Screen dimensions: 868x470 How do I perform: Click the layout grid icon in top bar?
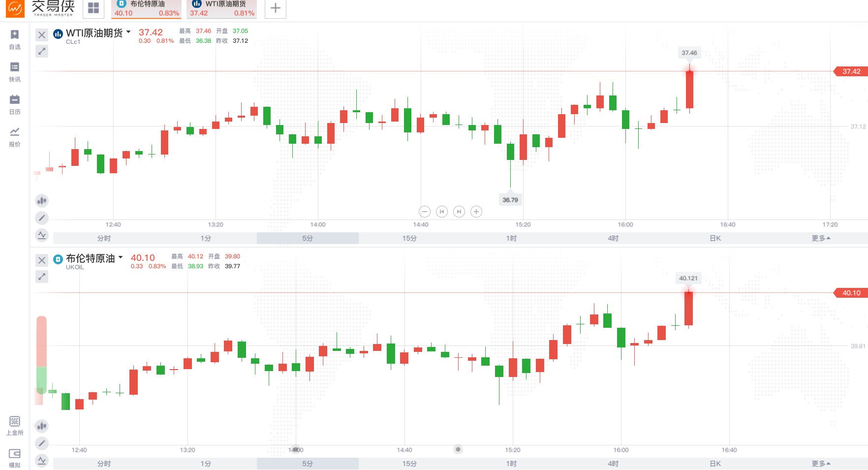[93, 8]
